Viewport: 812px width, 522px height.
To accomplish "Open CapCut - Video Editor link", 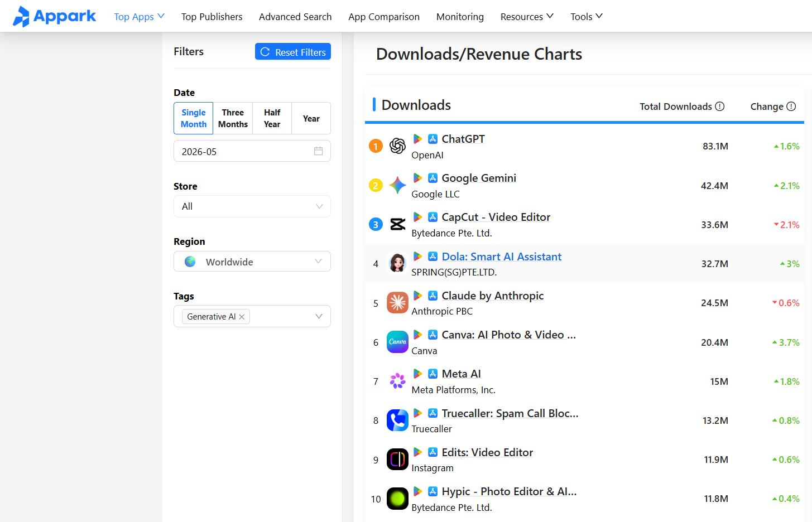I will click(x=496, y=217).
